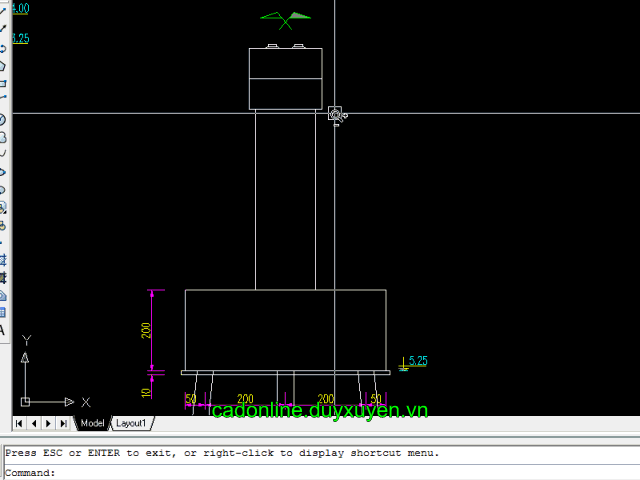Click the Make Block tool
The width and height of the screenshot is (640, 480).
[x=3, y=225]
